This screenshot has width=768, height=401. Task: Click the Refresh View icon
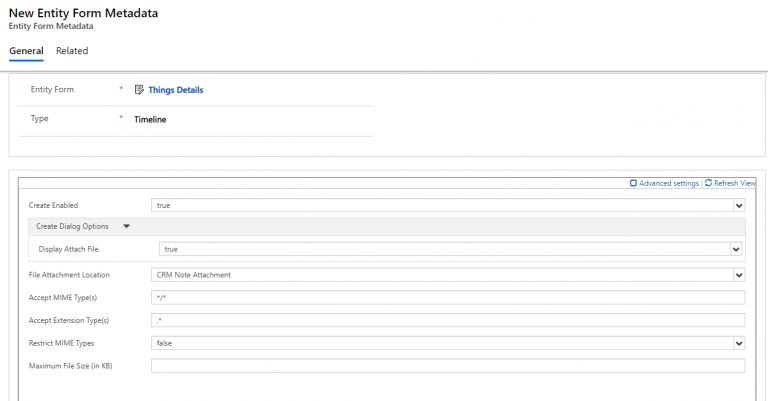tap(708, 184)
